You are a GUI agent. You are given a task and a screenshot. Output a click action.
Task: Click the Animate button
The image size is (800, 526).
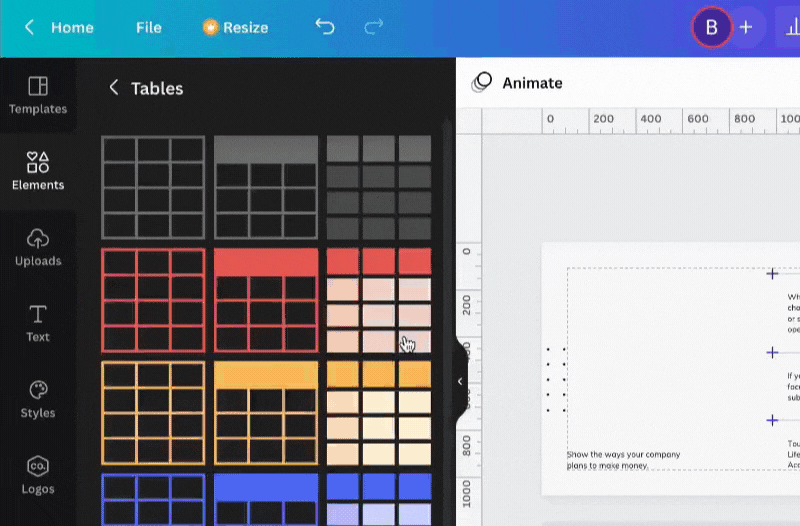click(518, 83)
